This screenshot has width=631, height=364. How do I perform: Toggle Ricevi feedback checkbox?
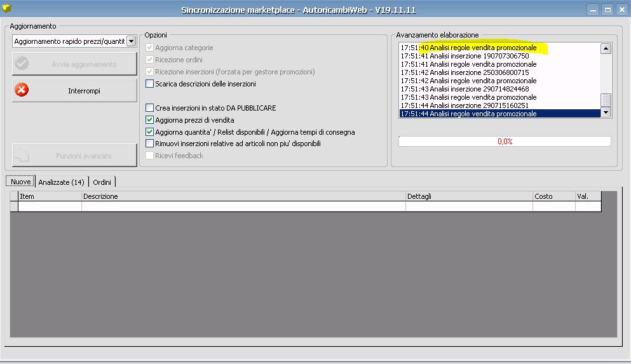point(150,156)
